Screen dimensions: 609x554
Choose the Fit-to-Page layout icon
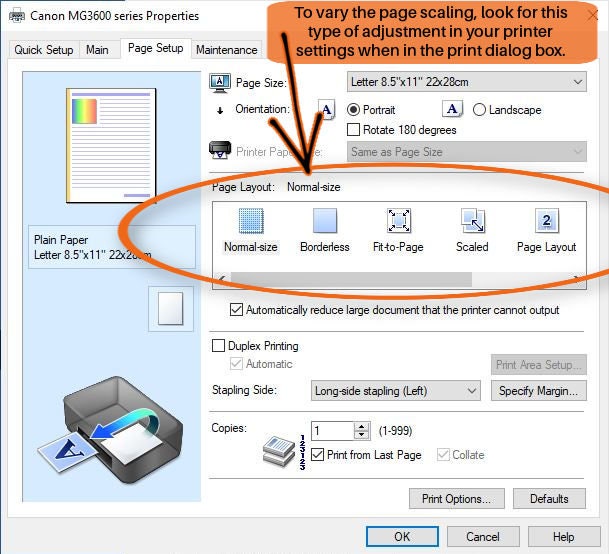point(398,221)
